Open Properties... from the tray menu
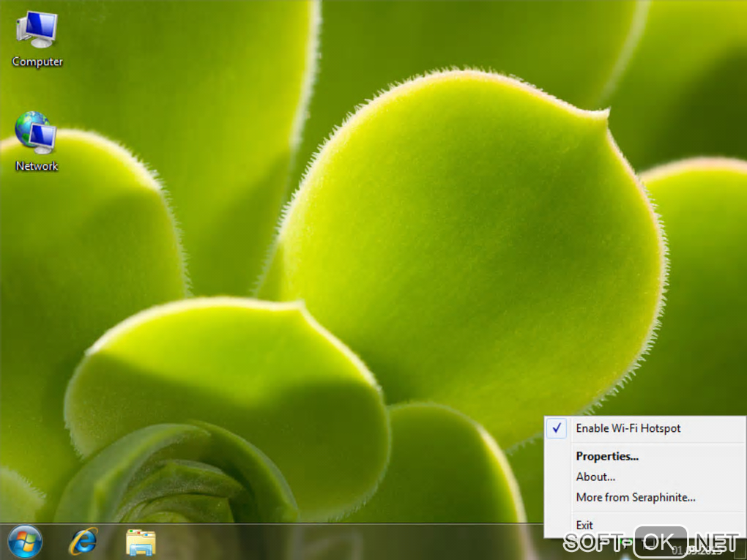This screenshot has height=560, width=747. coord(644,456)
